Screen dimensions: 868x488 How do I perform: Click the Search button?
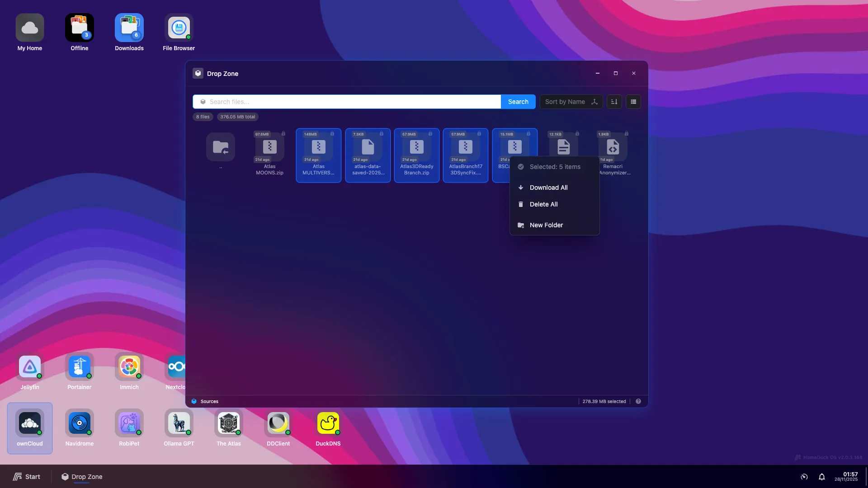tap(518, 102)
